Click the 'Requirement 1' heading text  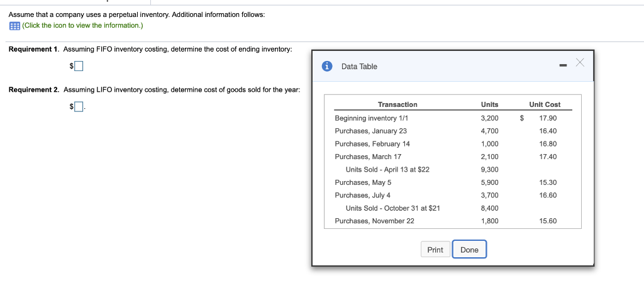(x=34, y=49)
